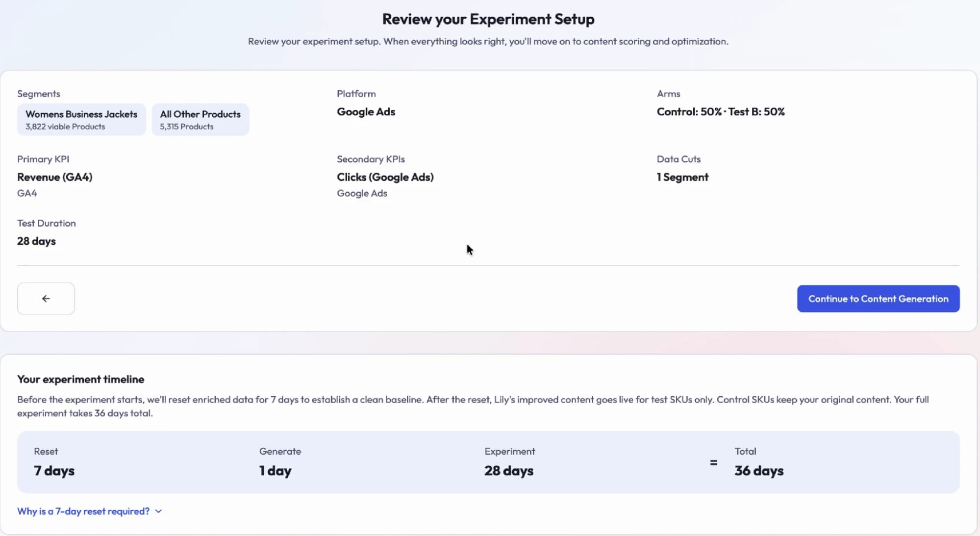
Task: Click "Clicks (Google Ads)" secondary KPI
Action: 385,177
